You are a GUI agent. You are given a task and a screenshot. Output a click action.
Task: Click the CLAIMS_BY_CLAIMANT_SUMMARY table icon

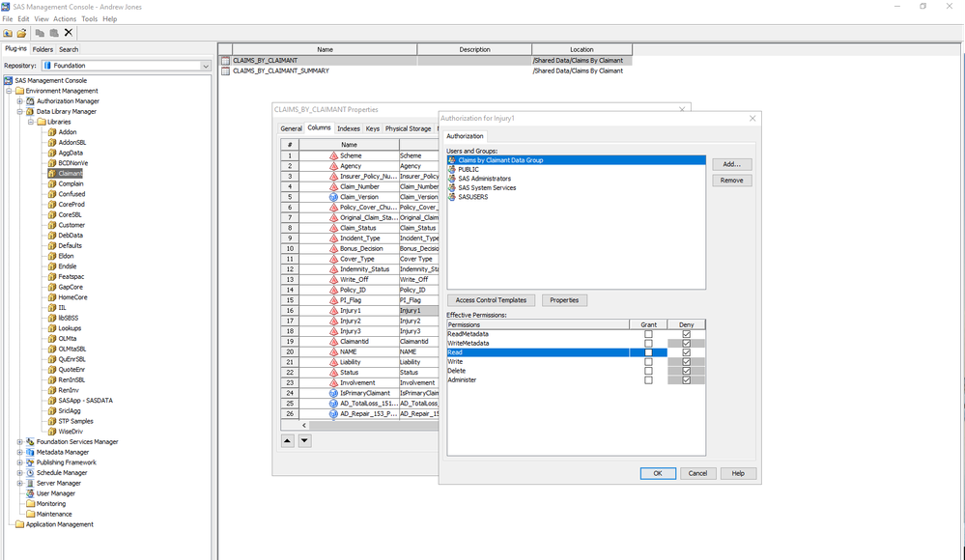coord(226,70)
